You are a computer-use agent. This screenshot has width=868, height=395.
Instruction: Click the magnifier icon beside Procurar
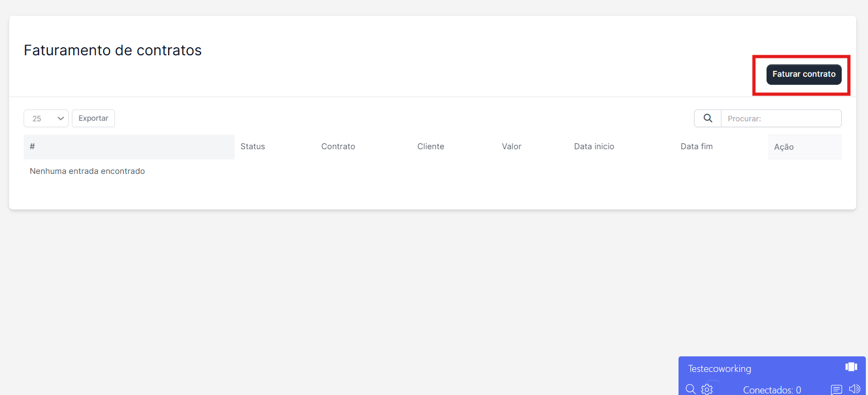[x=707, y=119]
